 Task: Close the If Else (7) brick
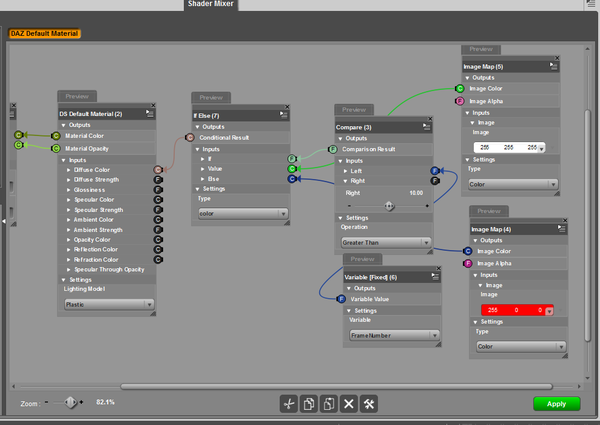pos(287,107)
